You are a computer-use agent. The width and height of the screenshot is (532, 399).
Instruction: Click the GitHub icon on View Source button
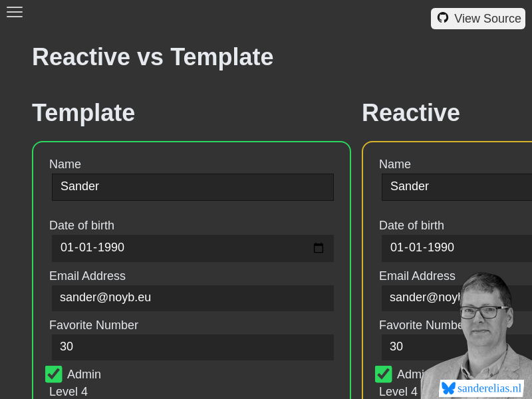(443, 18)
